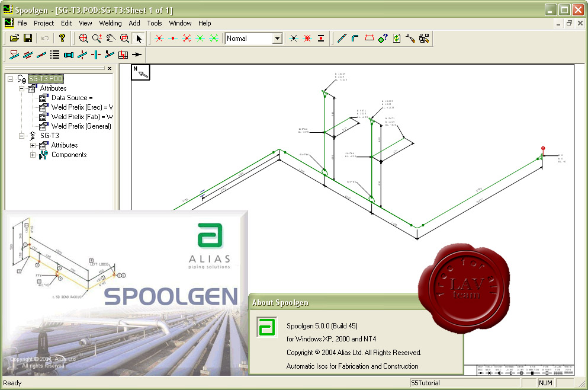Collapse the SG-T3 tree node

21,136
